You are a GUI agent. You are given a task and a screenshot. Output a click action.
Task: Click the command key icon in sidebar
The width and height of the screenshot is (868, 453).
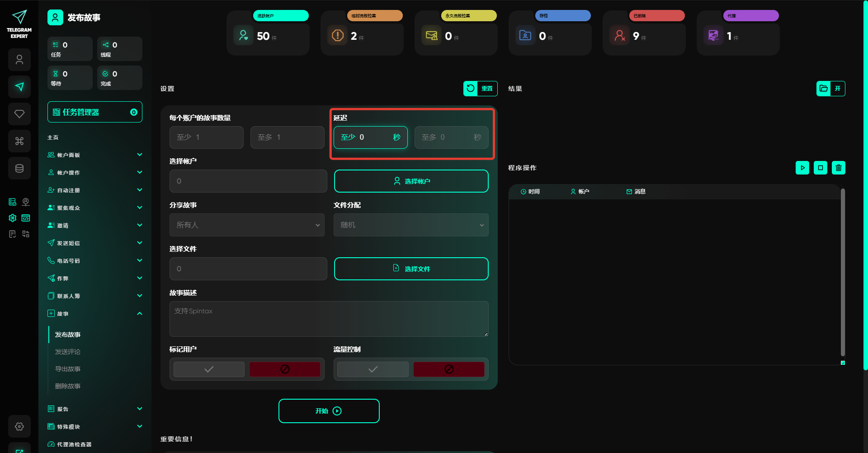pos(19,141)
